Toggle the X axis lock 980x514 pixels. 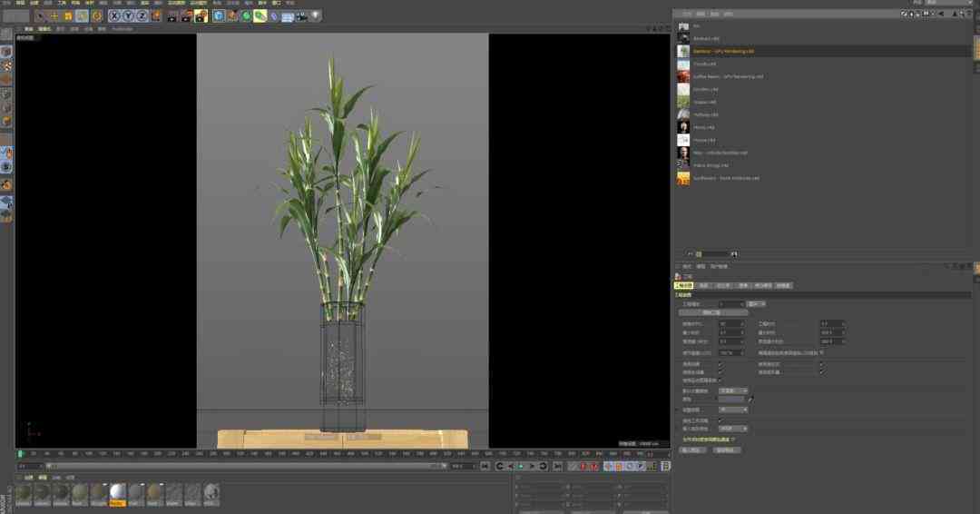[x=114, y=16]
